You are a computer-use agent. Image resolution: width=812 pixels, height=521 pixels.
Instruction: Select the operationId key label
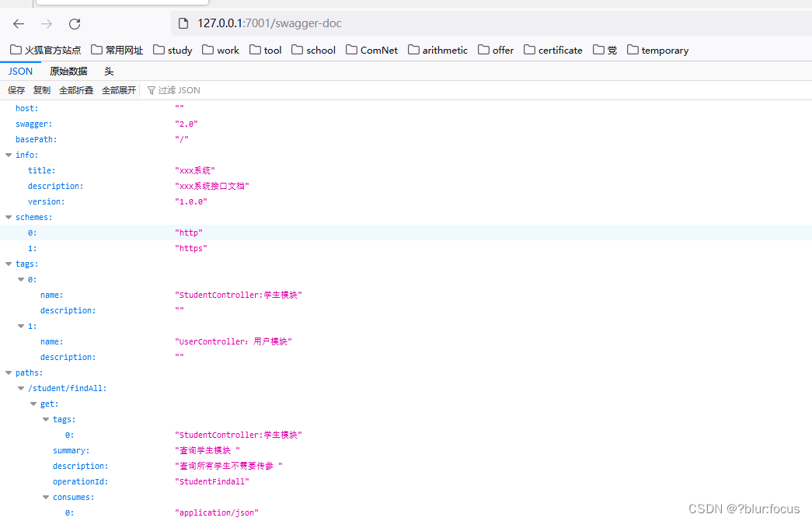(x=80, y=481)
